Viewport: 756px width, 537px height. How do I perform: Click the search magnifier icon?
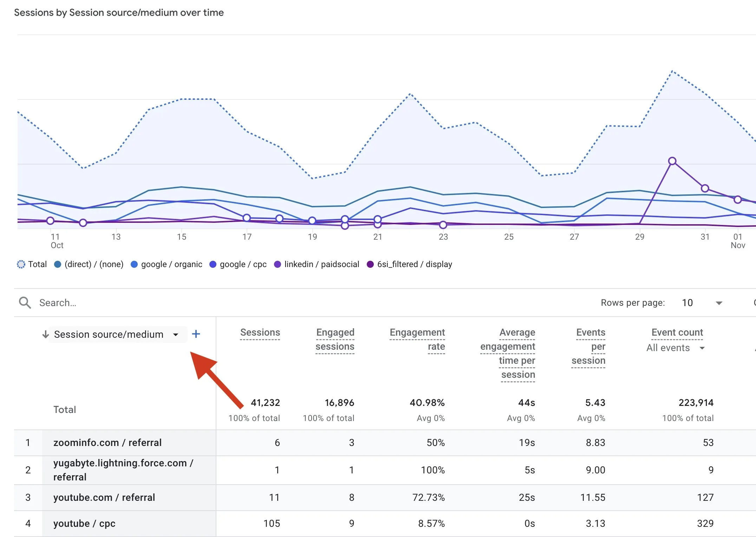[x=25, y=303]
